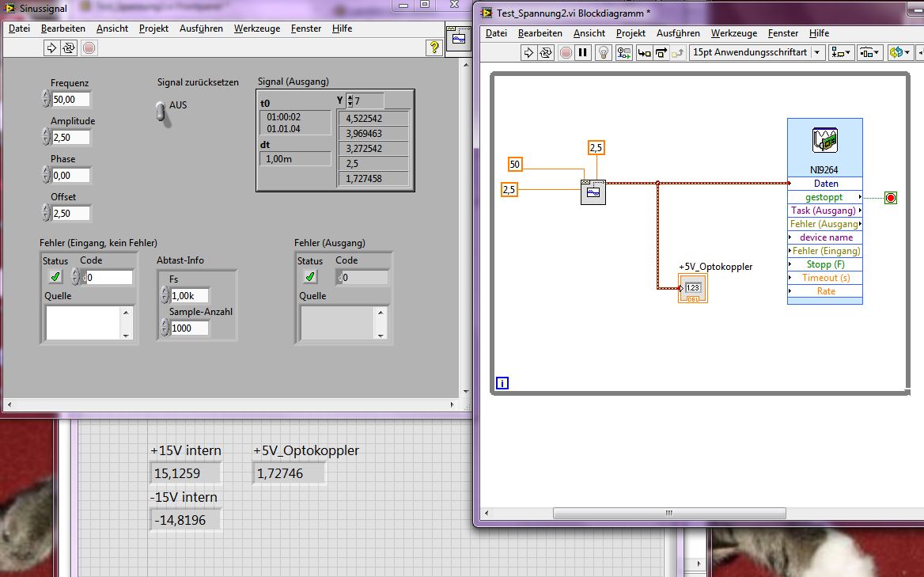
Task: Click Run arrow in Blockdiagramm toolbar
Action: [528, 53]
